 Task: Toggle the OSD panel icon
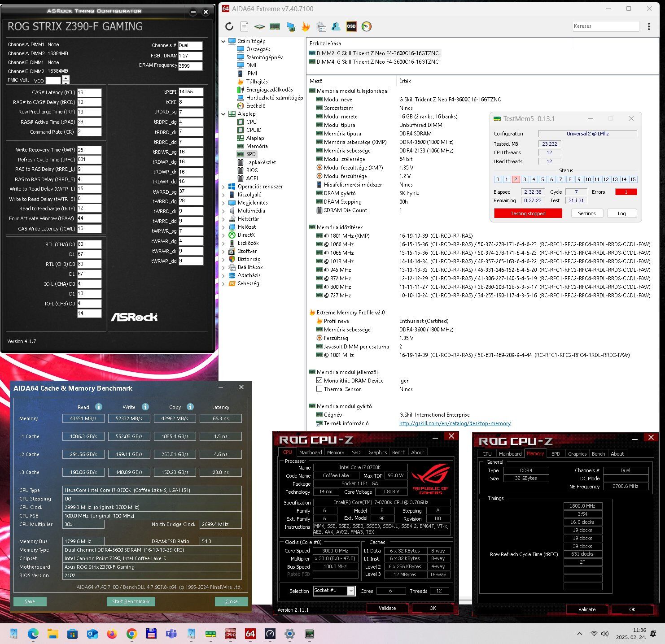pyautogui.click(x=351, y=26)
